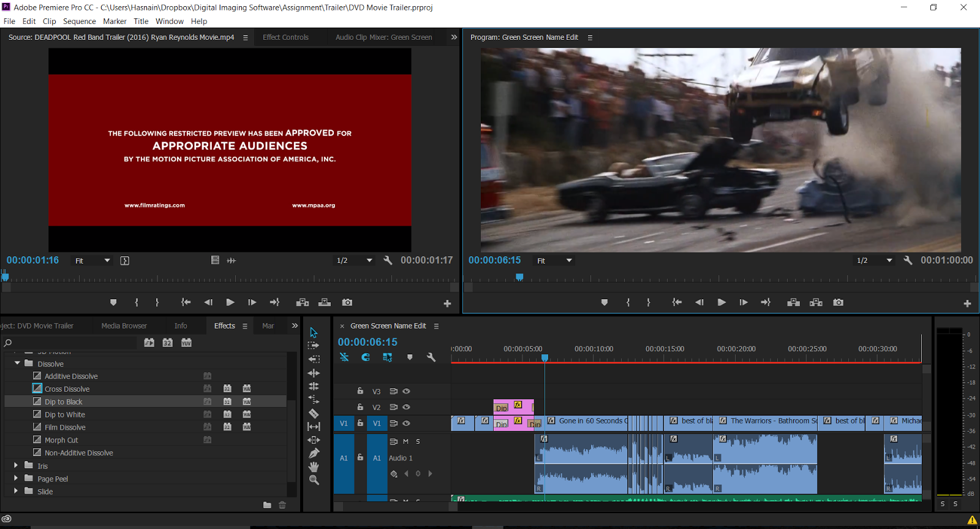
Task: Select the Zoom magnifier tool
Action: (314, 480)
